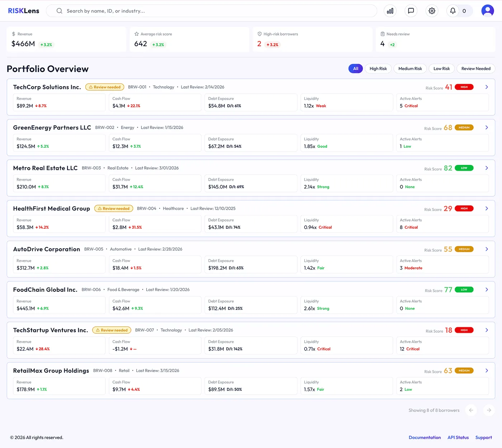The height and width of the screenshot is (448, 502).
Task: Filter by Low Risk
Action: (x=442, y=68)
